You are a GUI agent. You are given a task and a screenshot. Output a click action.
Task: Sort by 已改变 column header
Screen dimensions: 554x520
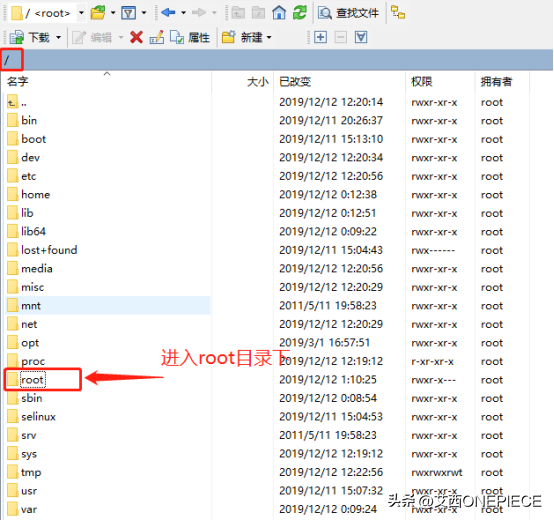click(340, 82)
